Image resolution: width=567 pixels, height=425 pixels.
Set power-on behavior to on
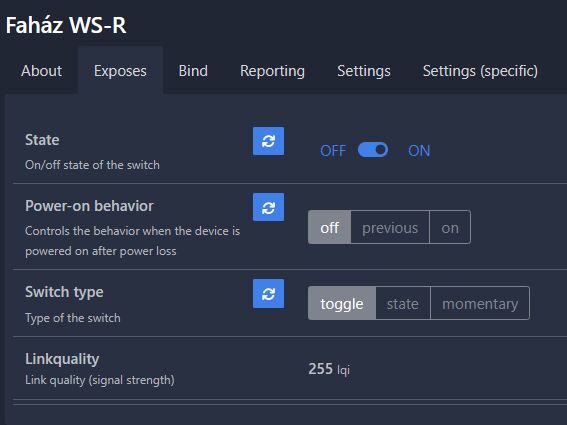point(450,227)
